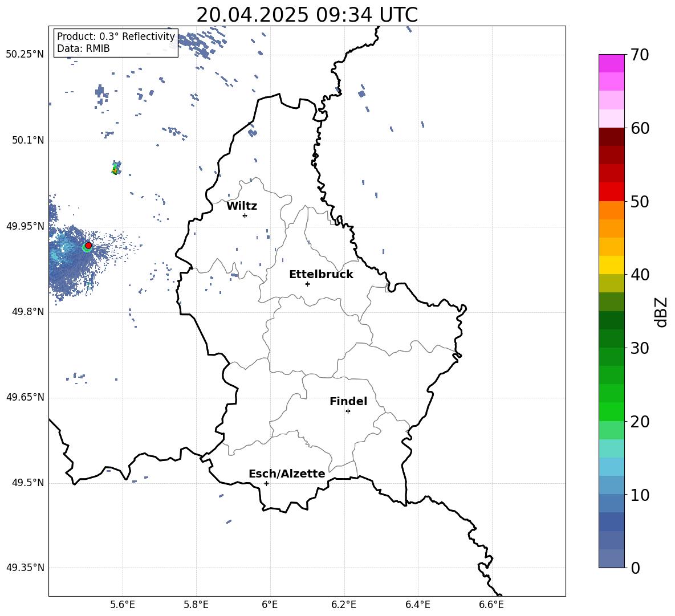Click the 20 tick on the colorbar
Image resolution: width=675 pixels, height=616 pixels.
(x=640, y=422)
